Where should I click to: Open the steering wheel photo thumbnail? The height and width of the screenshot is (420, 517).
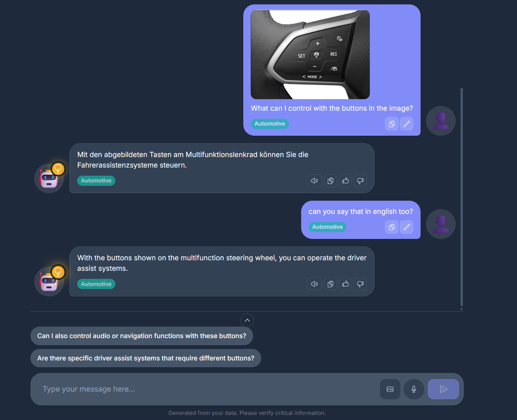(x=310, y=54)
